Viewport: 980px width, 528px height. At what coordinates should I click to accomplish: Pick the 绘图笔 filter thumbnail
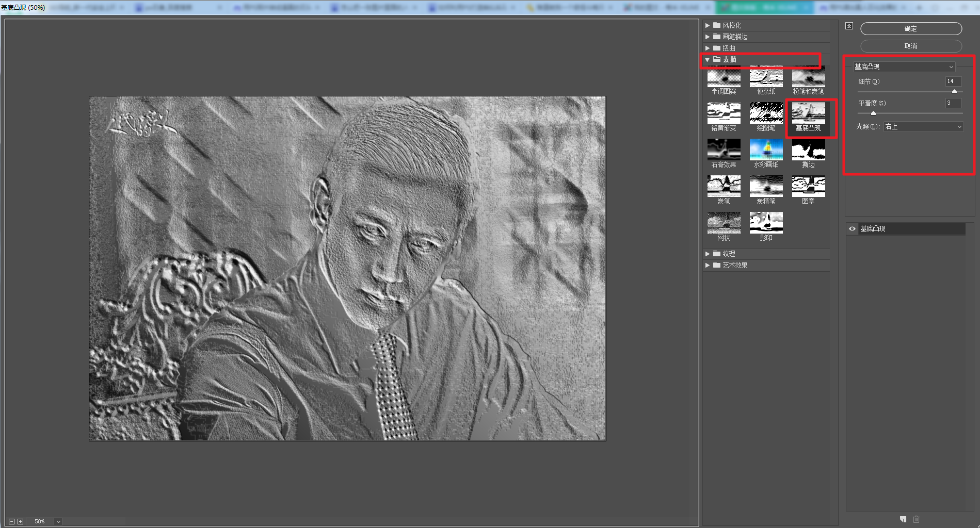pos(766,113)
